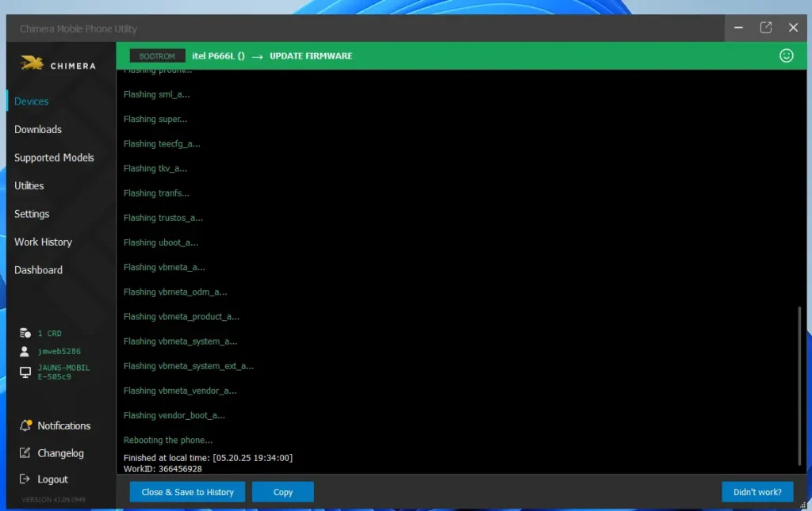Click the 'Flashing vendor_boot_a...' log line
The width and height of the screenshot is (812, 511).
174,416
